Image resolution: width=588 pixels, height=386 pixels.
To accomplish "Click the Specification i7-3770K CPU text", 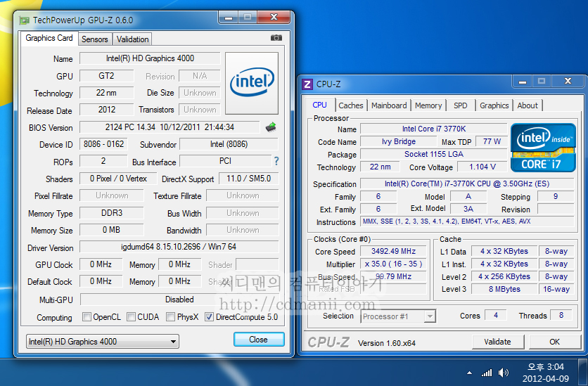I will [x=467, y=184].
